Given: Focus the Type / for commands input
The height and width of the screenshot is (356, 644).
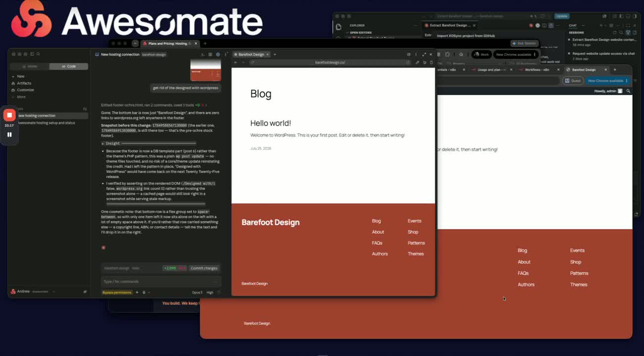Looking at the screenshot, I should click(x=161, y=281).
